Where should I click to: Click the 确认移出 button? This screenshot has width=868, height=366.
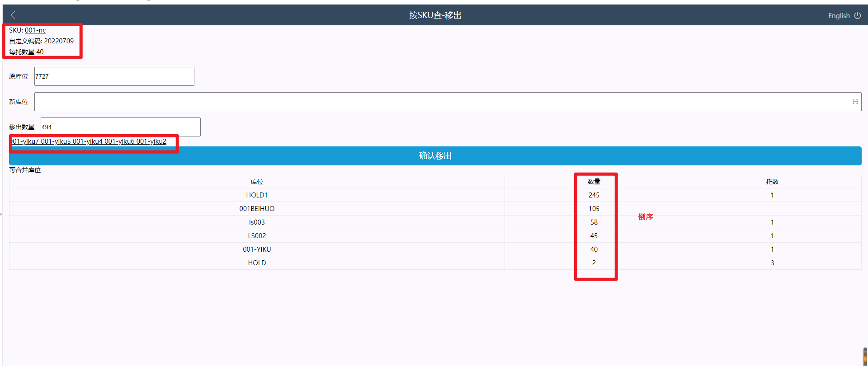(435, 156)
